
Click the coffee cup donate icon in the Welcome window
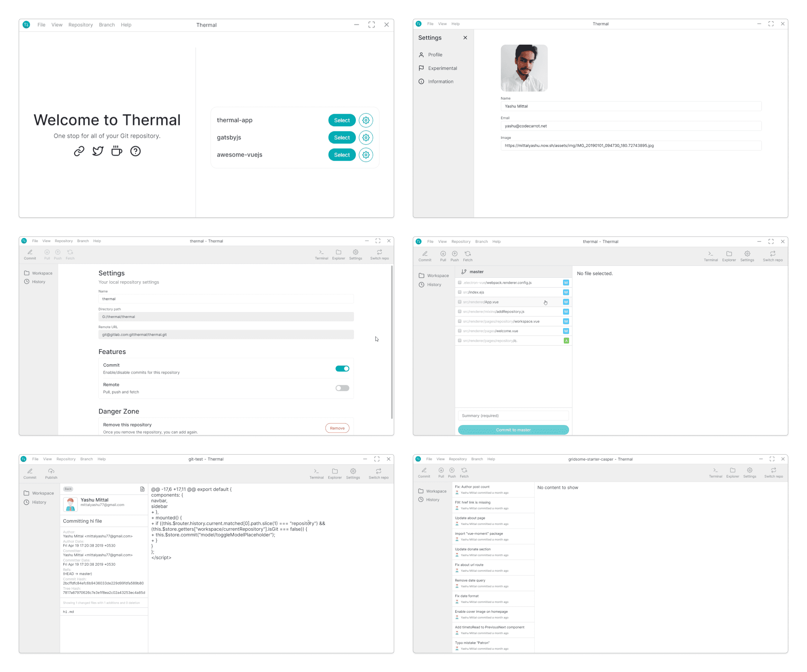point(117,151)
